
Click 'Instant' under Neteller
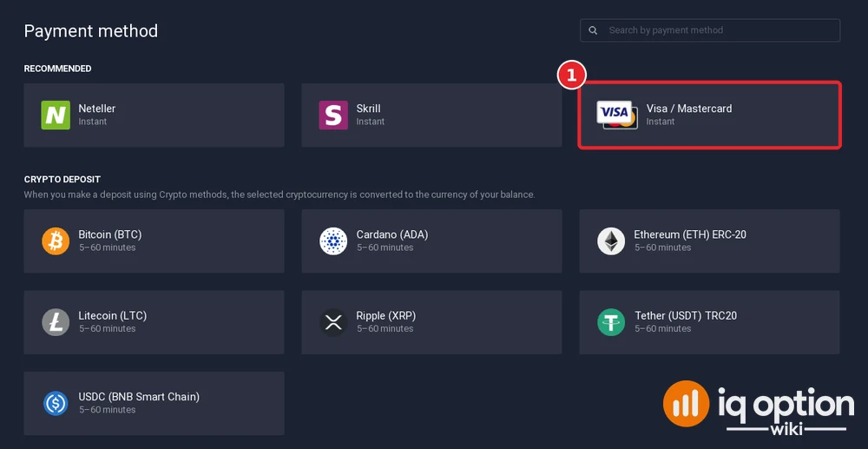[x=93, y=122]
